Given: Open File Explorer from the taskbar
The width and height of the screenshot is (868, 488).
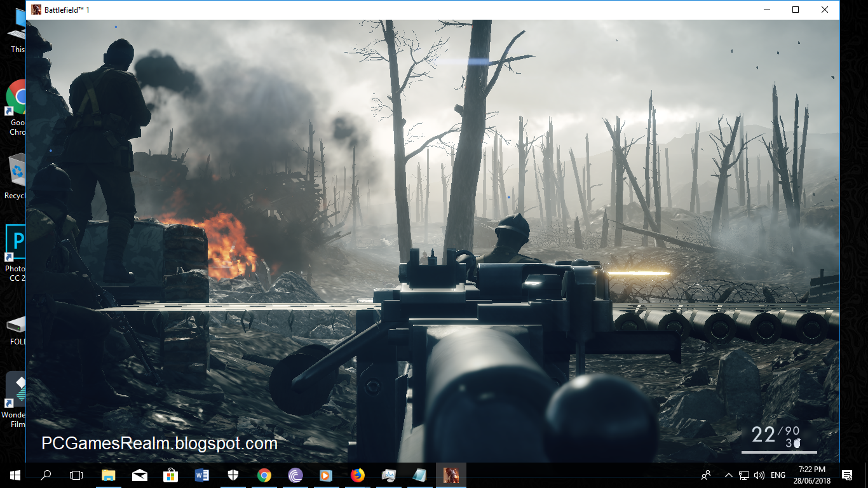Looking at the screenshot, I should coord(108,475).
